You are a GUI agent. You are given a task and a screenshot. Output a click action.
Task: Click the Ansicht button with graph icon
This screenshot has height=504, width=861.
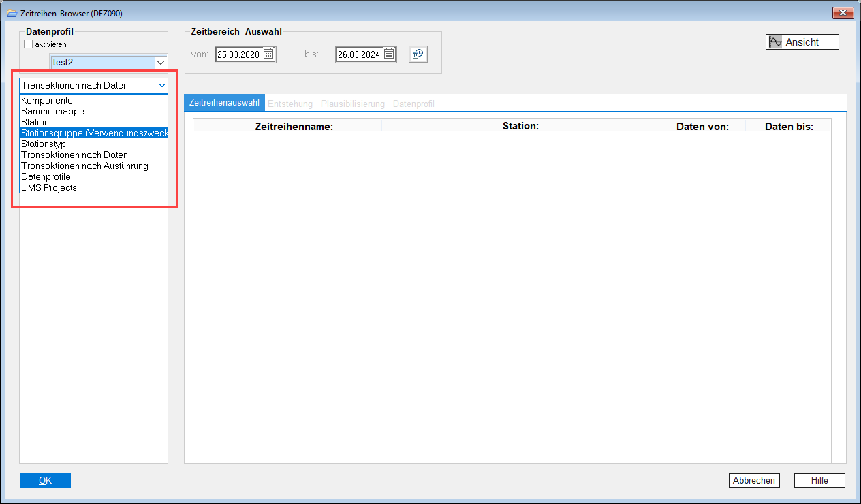point(802,42)
